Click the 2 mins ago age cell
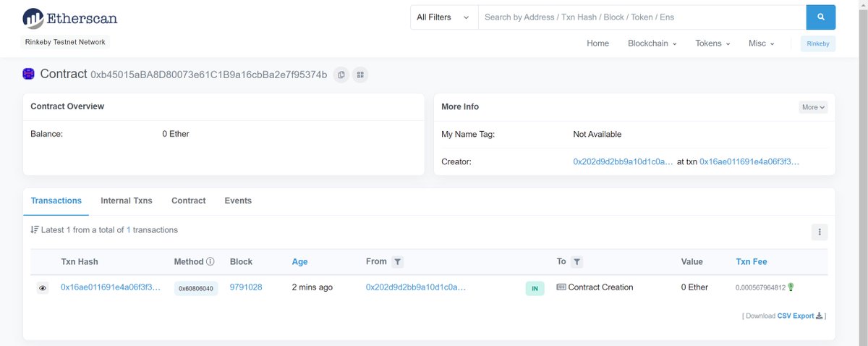868x346 pixels. [x=312, y=287]
